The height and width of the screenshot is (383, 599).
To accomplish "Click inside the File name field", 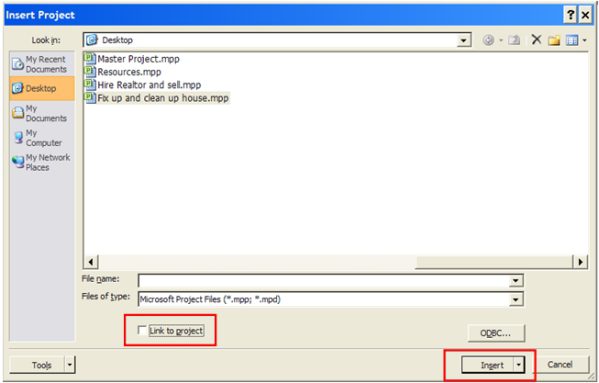I will (324, 281).
